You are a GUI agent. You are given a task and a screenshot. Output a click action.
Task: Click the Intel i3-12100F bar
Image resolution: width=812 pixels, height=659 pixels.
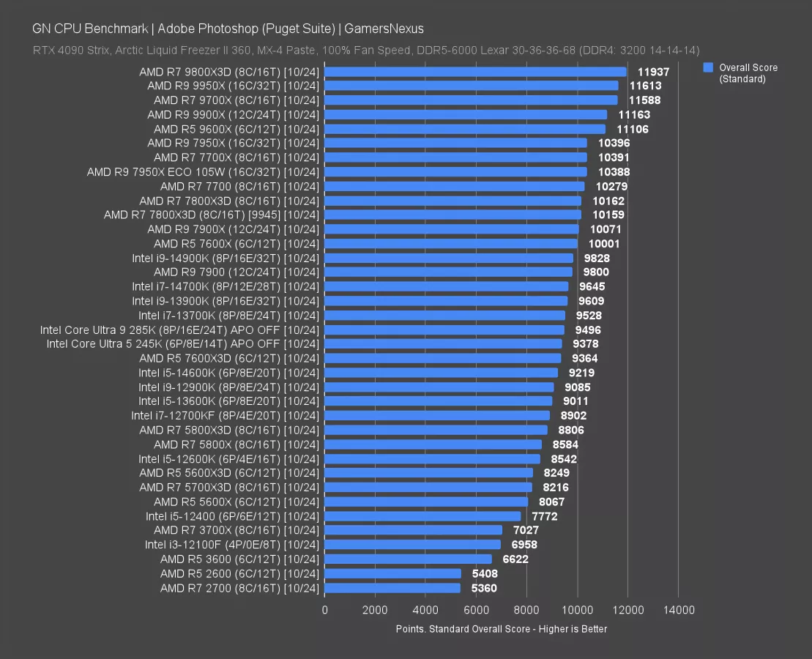pyautogui.click(x=412, y=545)
